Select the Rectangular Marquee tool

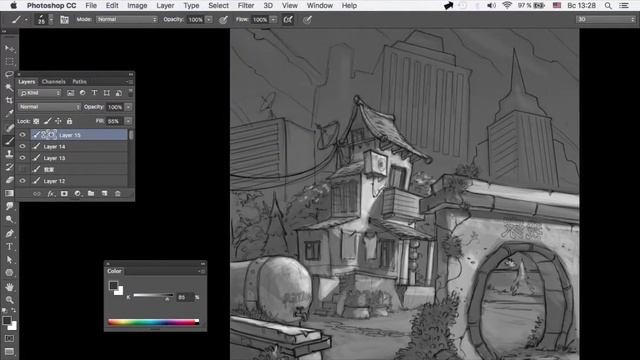9,61
